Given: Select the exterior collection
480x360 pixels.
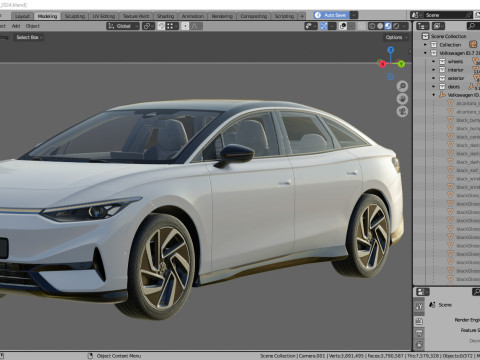Looking at the screenshot, I should click(x=456, y=78).
